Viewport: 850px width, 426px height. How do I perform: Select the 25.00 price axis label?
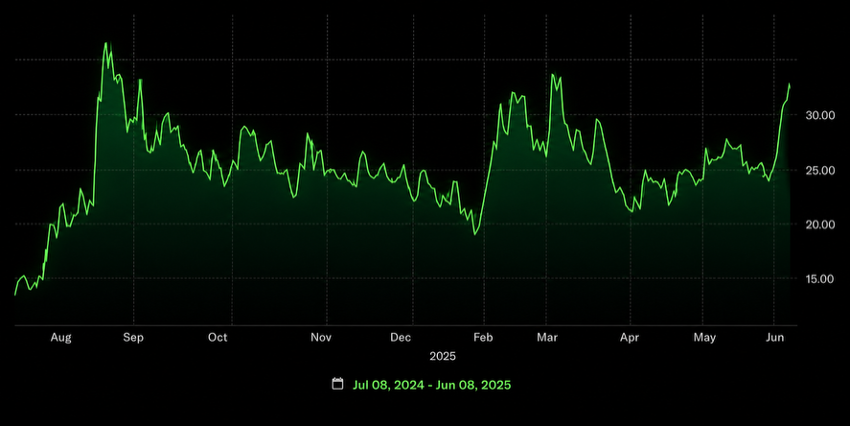click(x=820, y=170)
